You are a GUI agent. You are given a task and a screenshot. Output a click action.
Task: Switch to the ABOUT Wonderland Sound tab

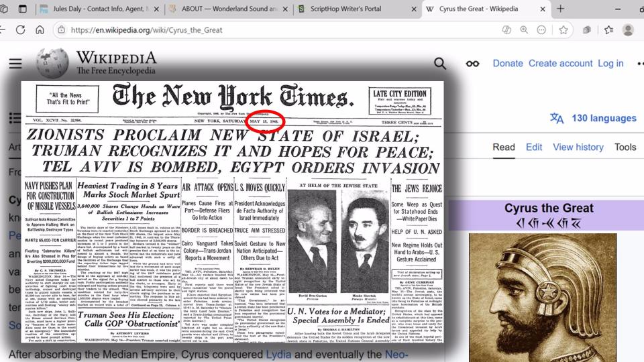228,9
